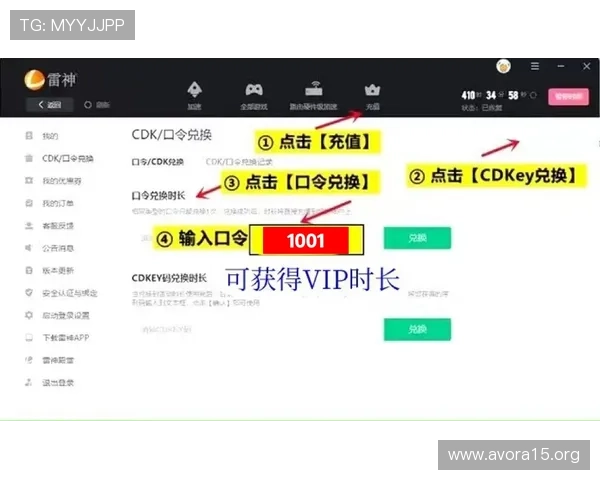This screenshot has width=600, height=480.
Task: Click the CDKEY码兑换时长 section heading
Action: [x=169, y=278]
